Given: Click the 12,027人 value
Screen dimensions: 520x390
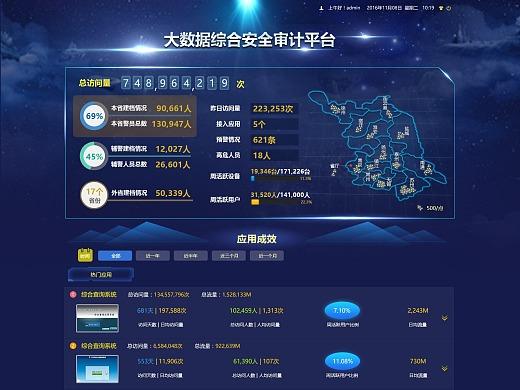Looking at the screenshot, I should click(x=173, y=149).
